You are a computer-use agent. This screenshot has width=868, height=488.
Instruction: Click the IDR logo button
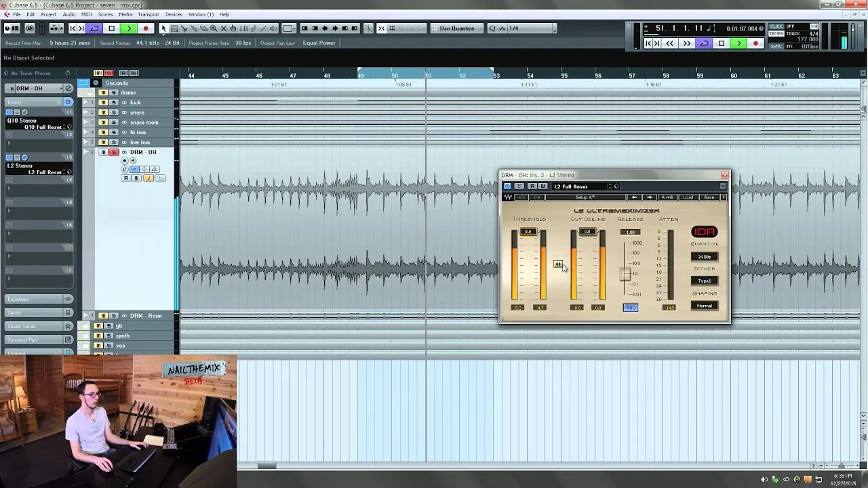coord(705,232)
